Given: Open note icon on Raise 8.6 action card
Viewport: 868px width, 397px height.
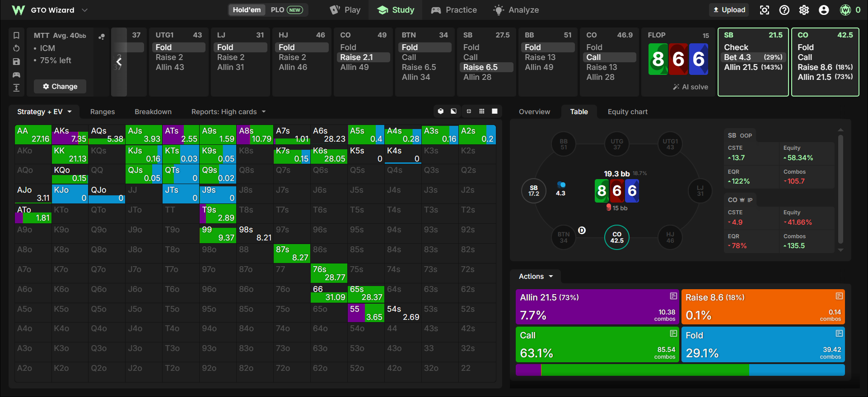Looking at the screenshot, I should pyautogui.click(x=839, y=296).
